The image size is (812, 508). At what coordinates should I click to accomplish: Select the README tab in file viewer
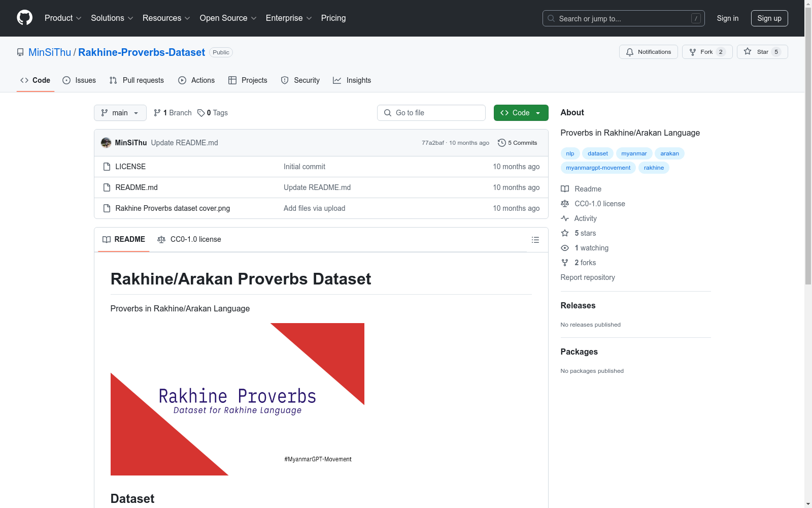click(x=124, y=239)
